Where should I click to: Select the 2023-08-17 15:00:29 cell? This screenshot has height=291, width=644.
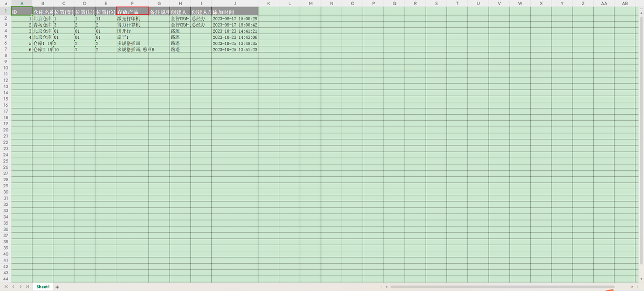pos(235,18)
